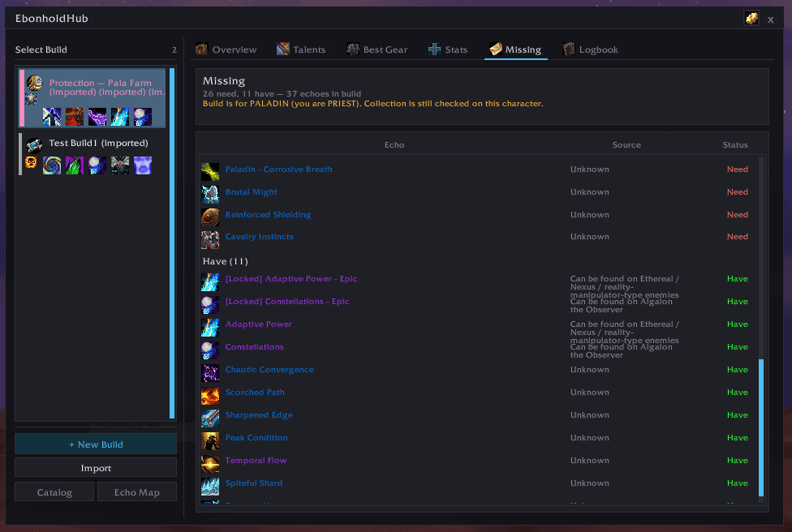Click the Spiteful Shard echo name
The image size is (792, 532).
tap(253, 483)
